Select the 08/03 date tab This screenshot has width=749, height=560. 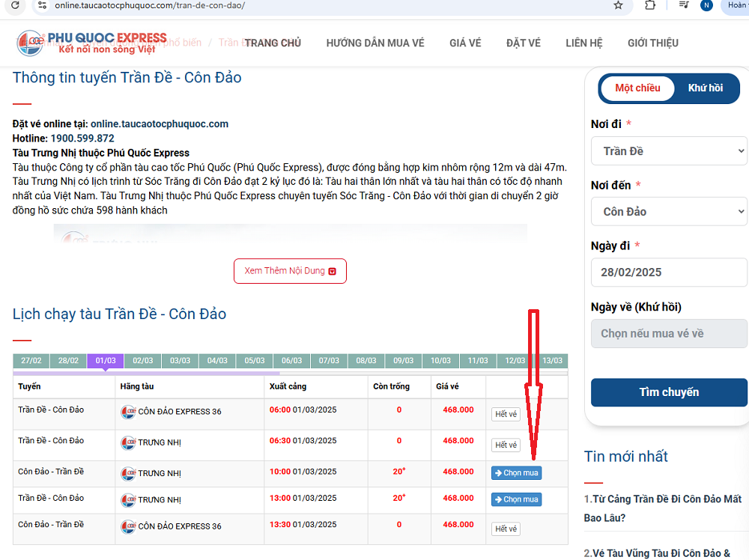point(366,360)
